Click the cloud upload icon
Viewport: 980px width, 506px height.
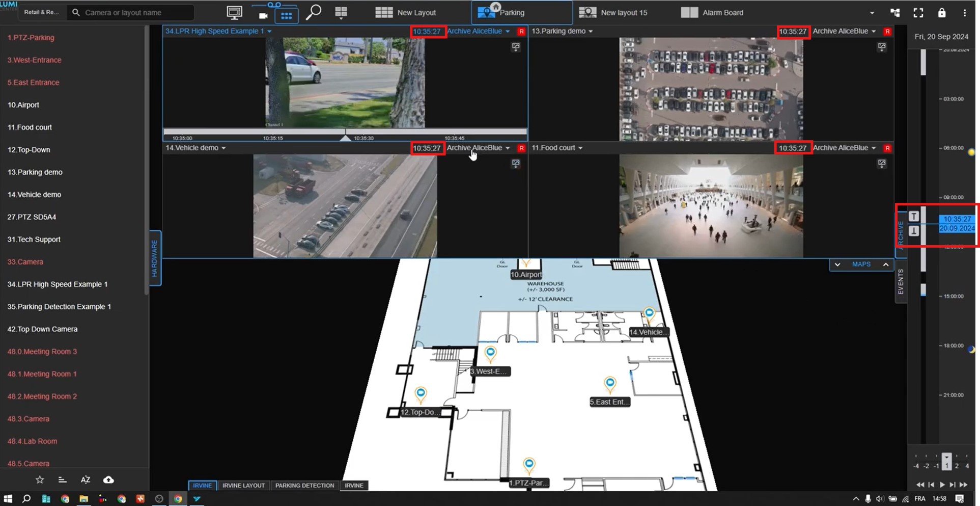pyautogui.click(x=108, y=480)
